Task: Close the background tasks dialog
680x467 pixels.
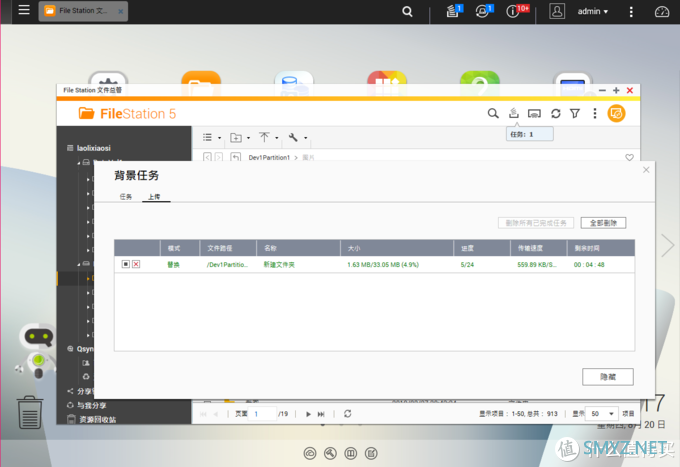Action: [646, 170]
